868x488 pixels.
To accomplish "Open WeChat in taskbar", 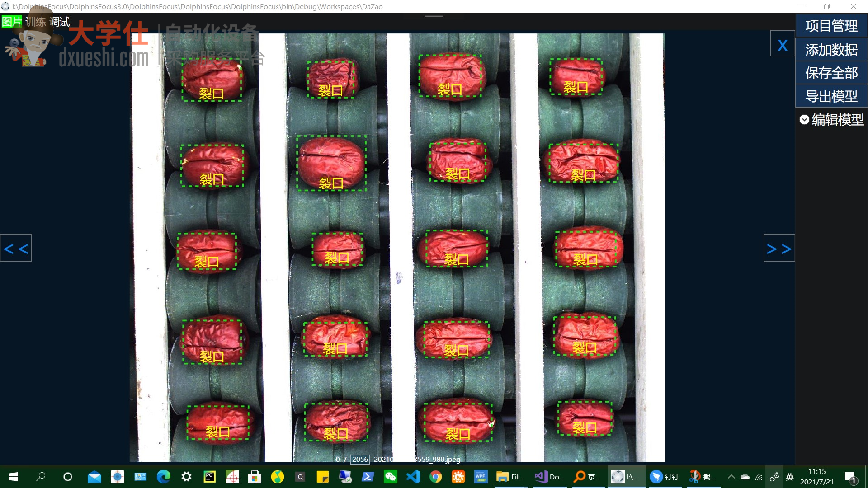I will pyautogui.click(x=390, y=477).
